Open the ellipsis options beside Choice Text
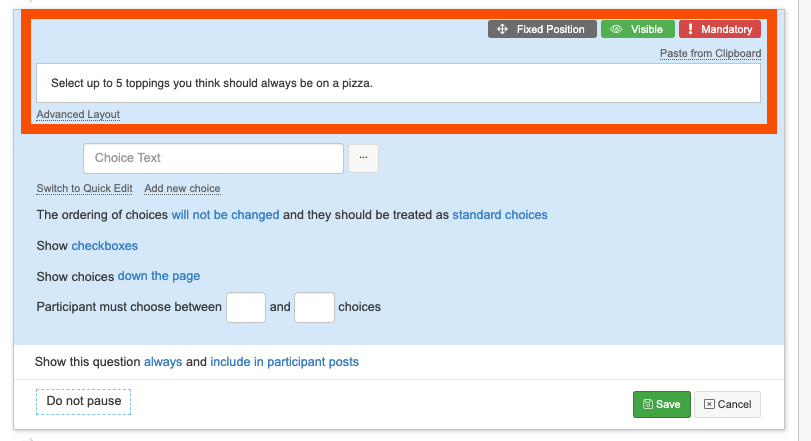The width and height of the screenshot is (811, 441). click(x=363, y=158)
